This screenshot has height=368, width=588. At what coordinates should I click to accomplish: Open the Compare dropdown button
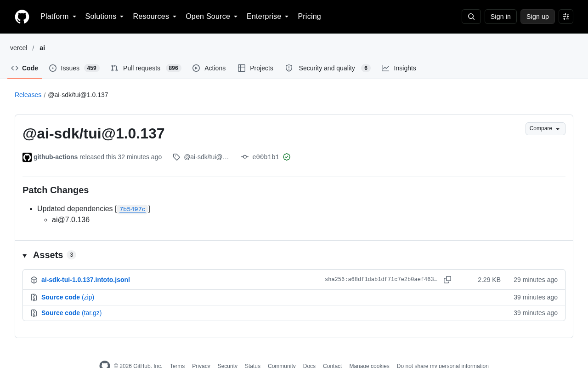pyautogui.click(x=545, y=129)
